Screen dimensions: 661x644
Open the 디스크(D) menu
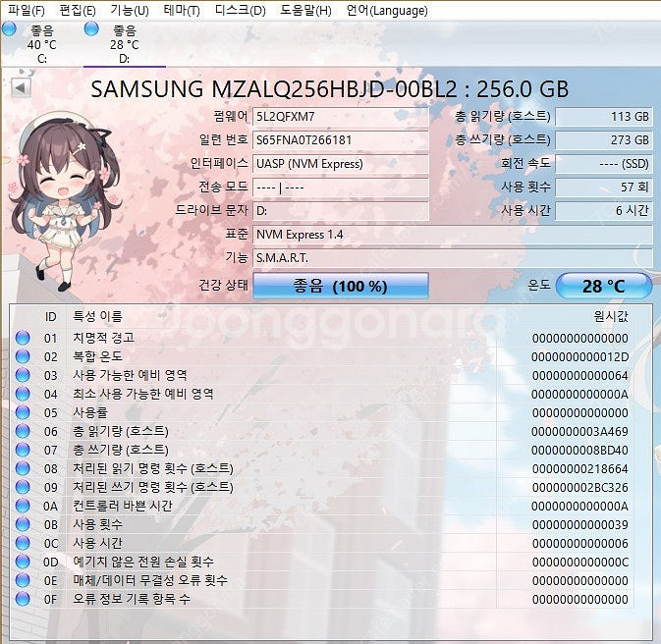[240, 10]
